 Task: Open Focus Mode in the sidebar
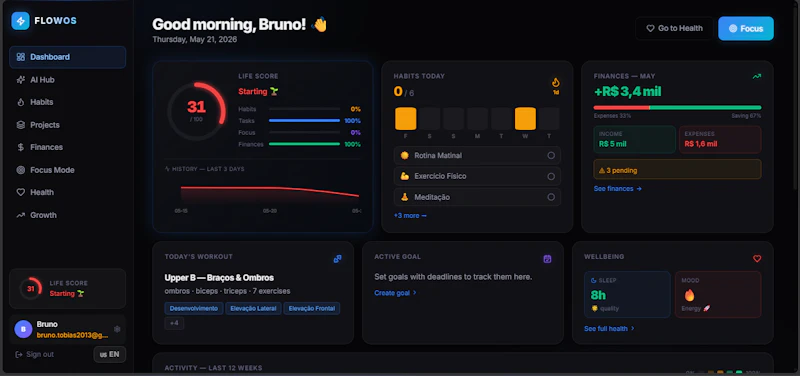pos(67,170)
